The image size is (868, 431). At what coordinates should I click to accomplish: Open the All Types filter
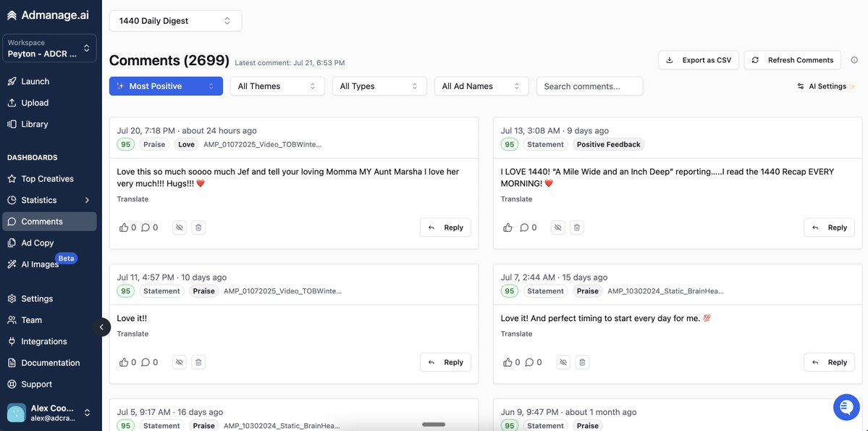(x=380, y=86)
